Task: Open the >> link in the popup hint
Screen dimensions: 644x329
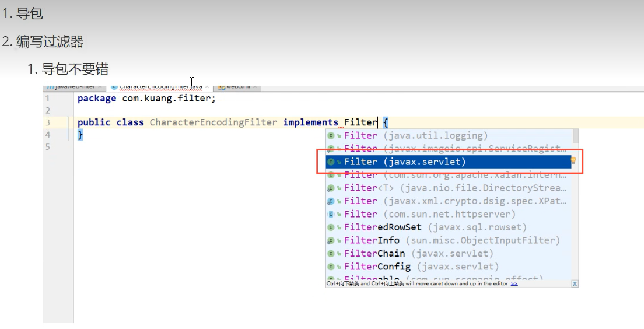Action: pyautogui.click(x=514, y=284)
